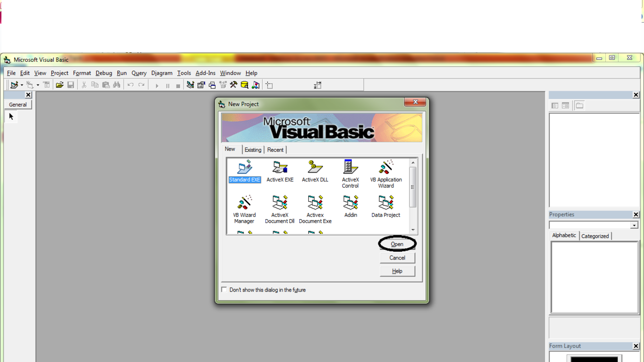
Task: Select the New tab in New Project dialog
Action: click(x=230, y=149)
